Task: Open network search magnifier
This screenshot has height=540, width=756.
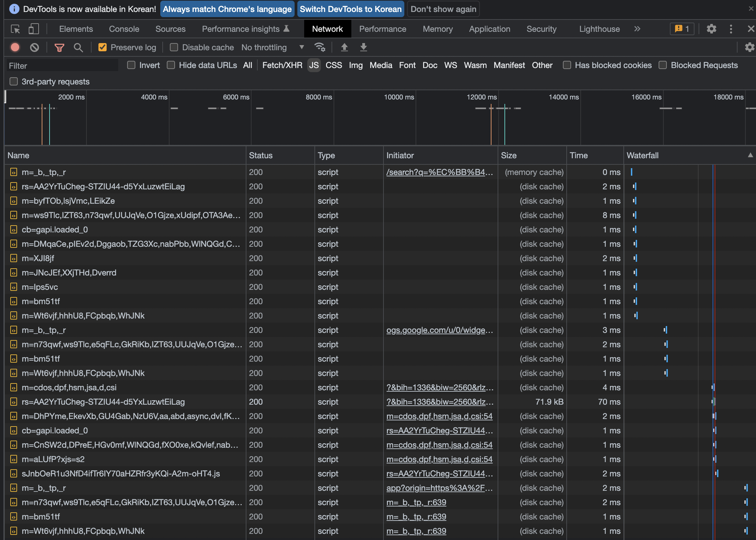Action: pyautogui.click(x=78, y=47)
